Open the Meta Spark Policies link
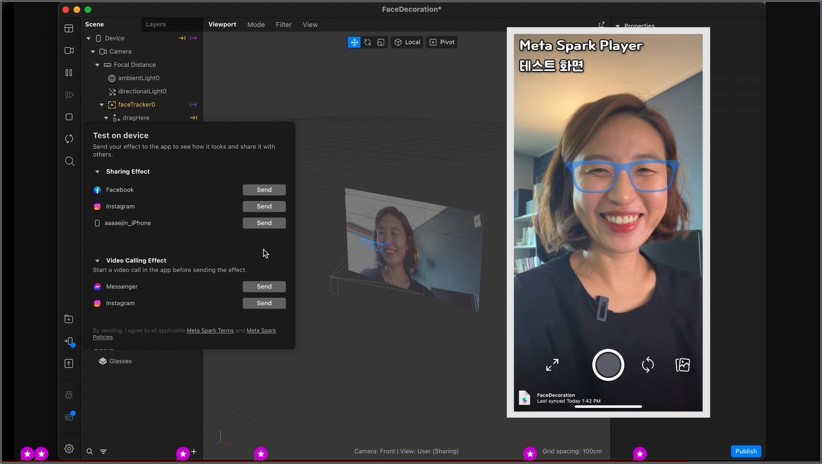This screenshot has height=464, width=822. click(x=261, y=330)
